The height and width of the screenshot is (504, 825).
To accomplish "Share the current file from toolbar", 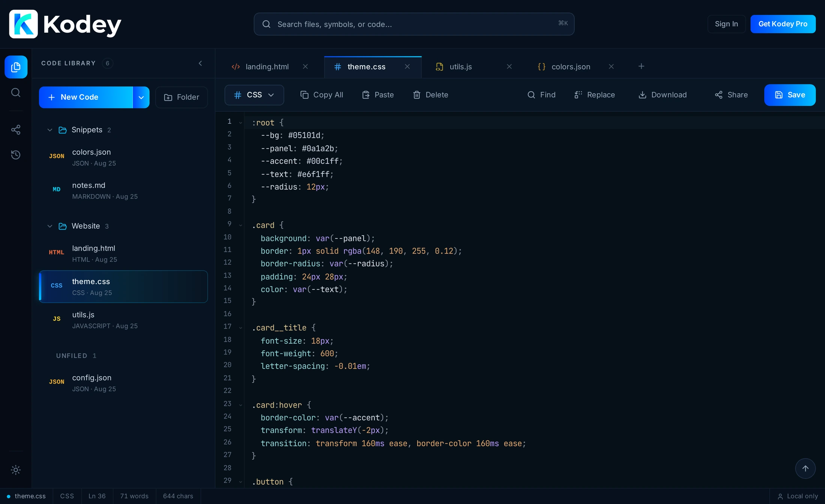I will [x=731, y=95].
